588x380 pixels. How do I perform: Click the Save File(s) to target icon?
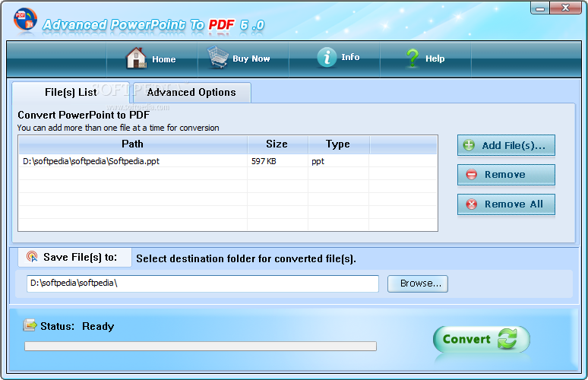[x=32, y=257]
